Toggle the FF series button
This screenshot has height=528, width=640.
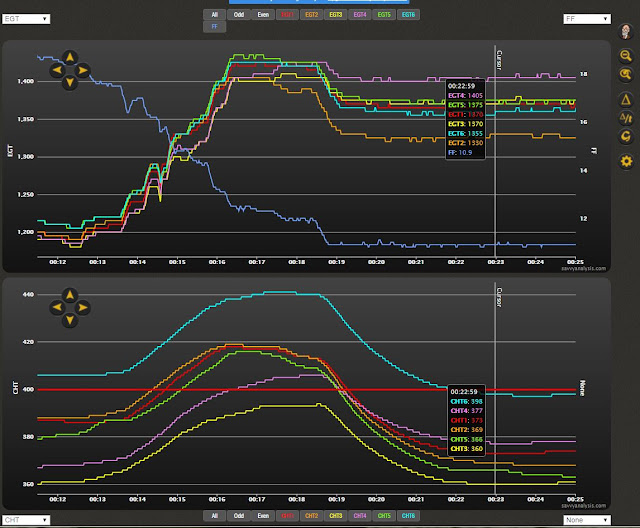click(x=215, y=27)
